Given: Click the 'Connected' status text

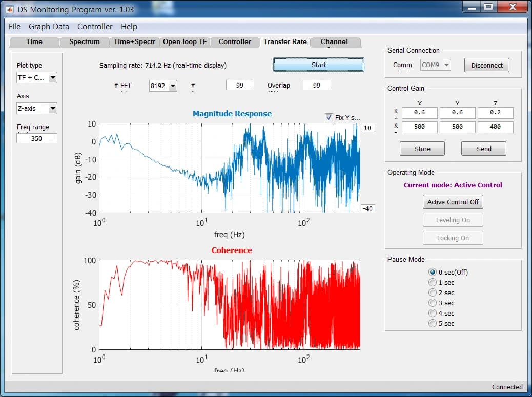Looking at the screenshot, I should pos(507,387).
